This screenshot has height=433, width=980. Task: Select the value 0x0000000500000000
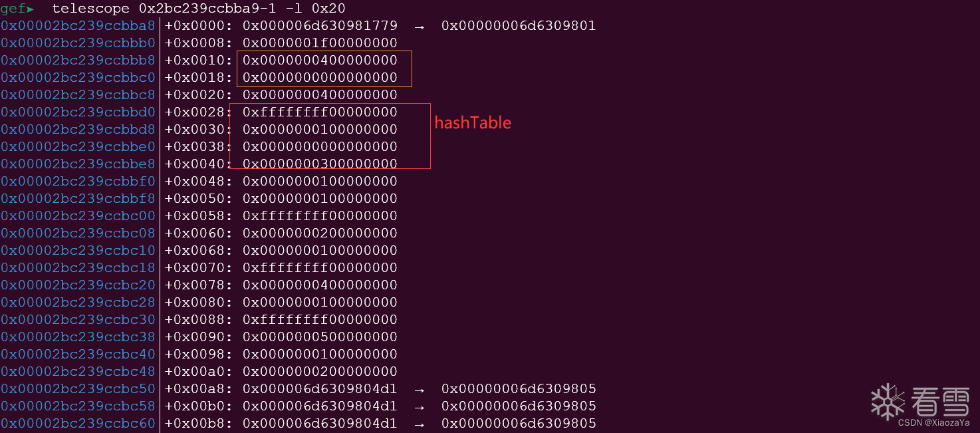tap(320, 337)
